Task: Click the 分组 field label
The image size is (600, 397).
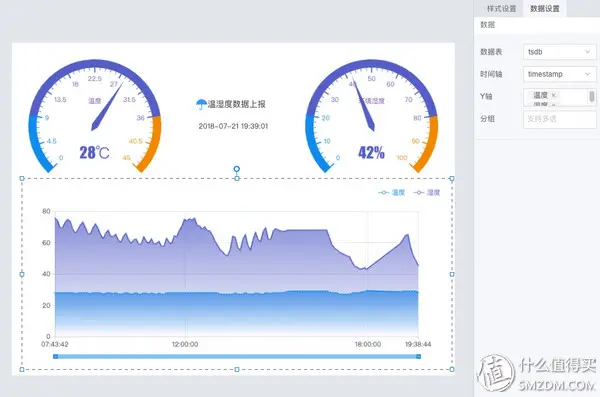Action: tap(488, 119)
